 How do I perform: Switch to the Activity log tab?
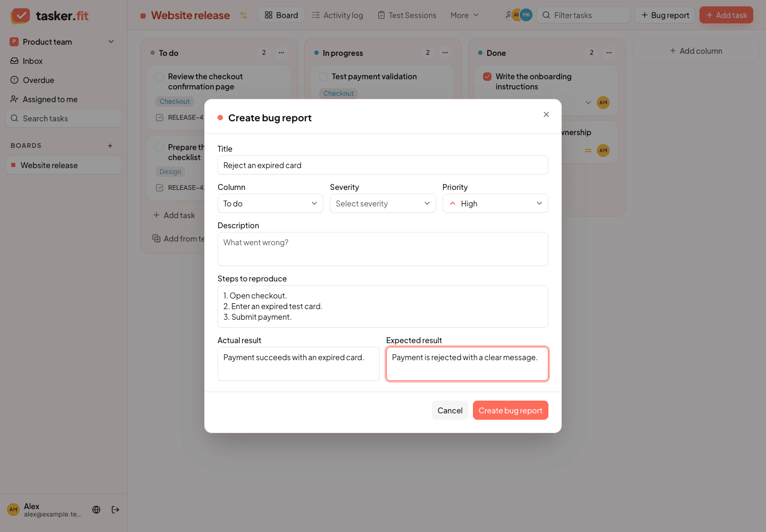pyautogui.click(x=338, y=15)
